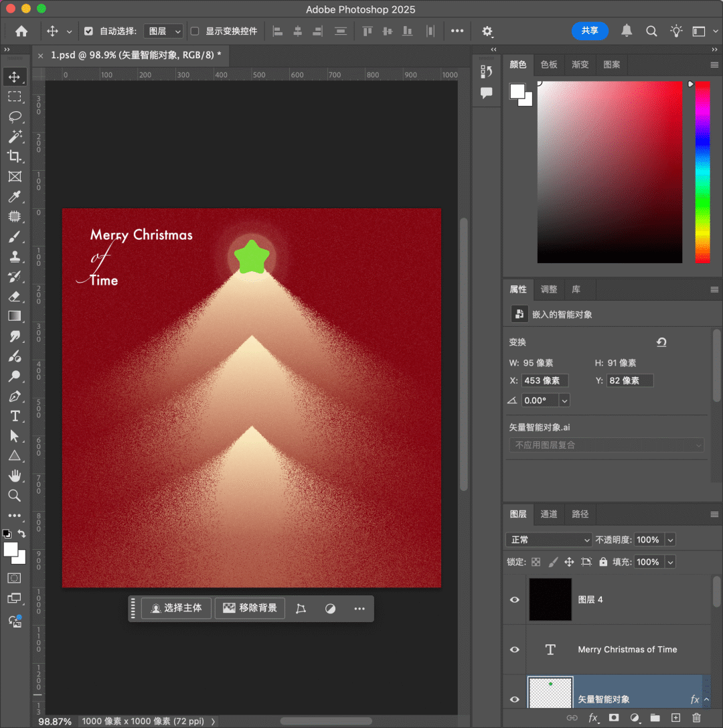723x728 pixels.
Task: Hide the 图层 4 layer
Action: point(515,599)
